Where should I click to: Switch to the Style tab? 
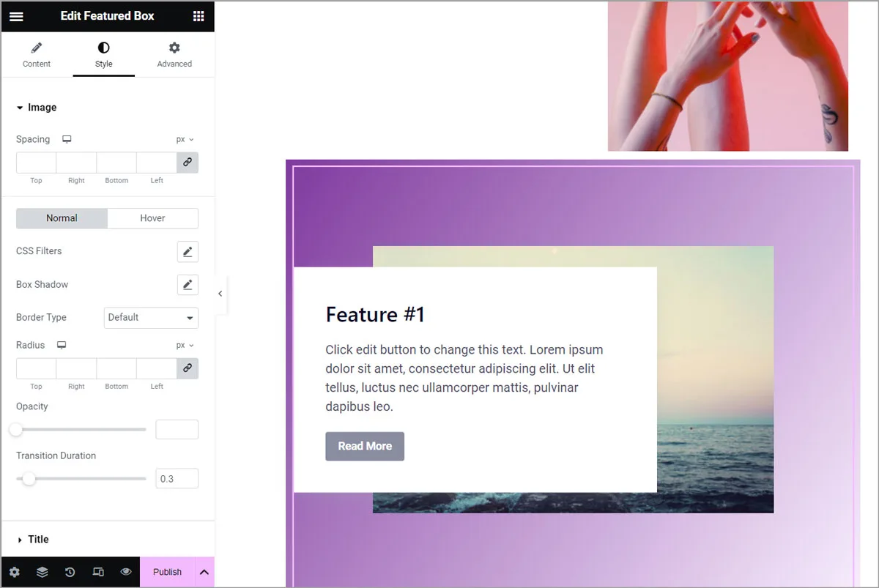[103, 55]
